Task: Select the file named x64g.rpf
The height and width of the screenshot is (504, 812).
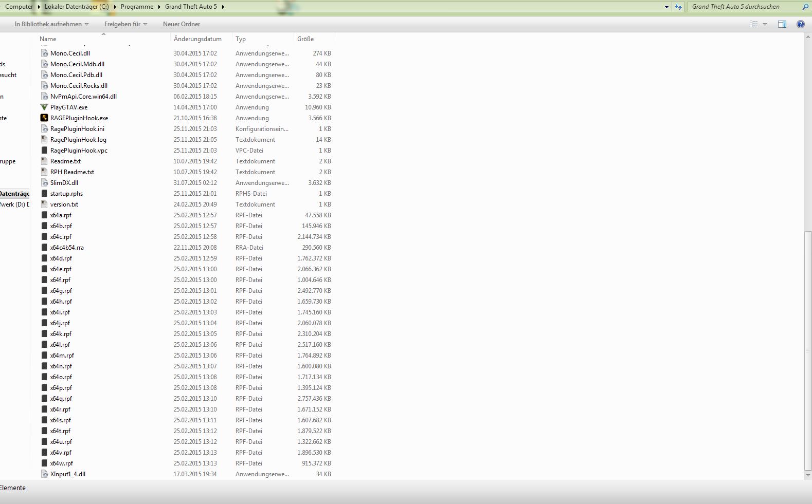Action: (x=61, y=291)
